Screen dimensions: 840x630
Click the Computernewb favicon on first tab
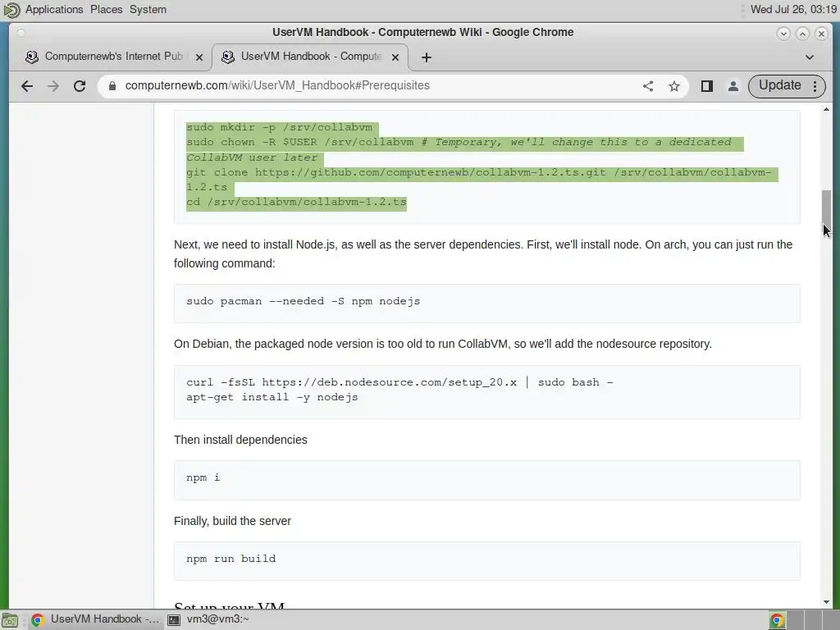pyautogui.click(x=32, y=57)
